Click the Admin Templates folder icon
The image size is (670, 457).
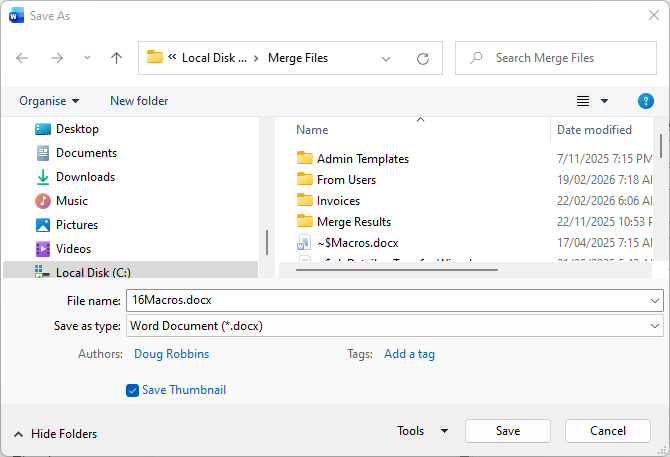click(x=305, y=158)
